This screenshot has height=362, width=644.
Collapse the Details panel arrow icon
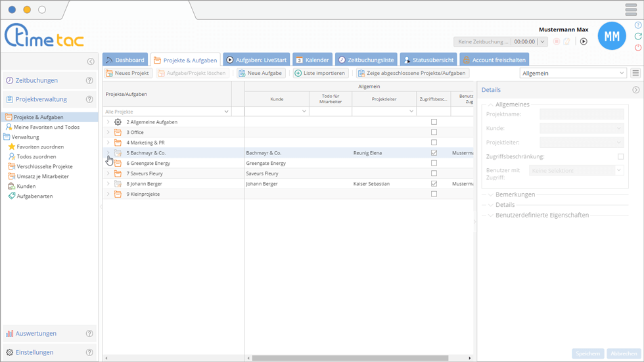(635, 90)
